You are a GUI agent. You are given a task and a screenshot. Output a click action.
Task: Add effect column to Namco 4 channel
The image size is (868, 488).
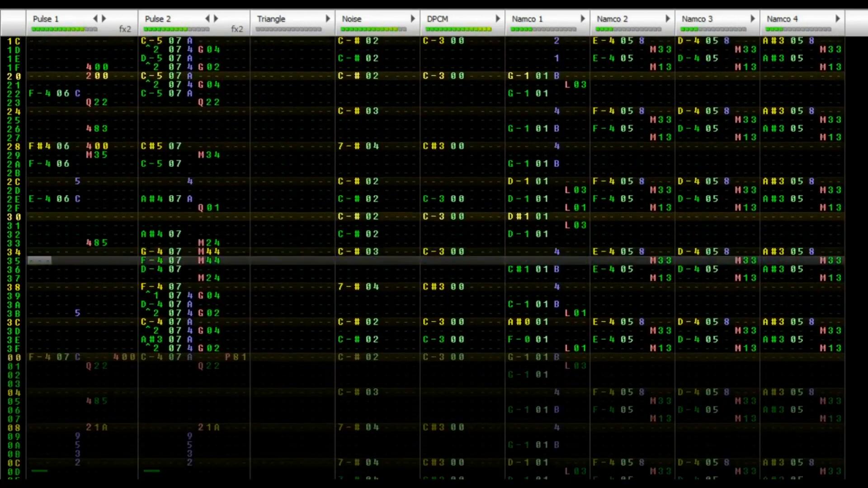(x=838, y=19)
